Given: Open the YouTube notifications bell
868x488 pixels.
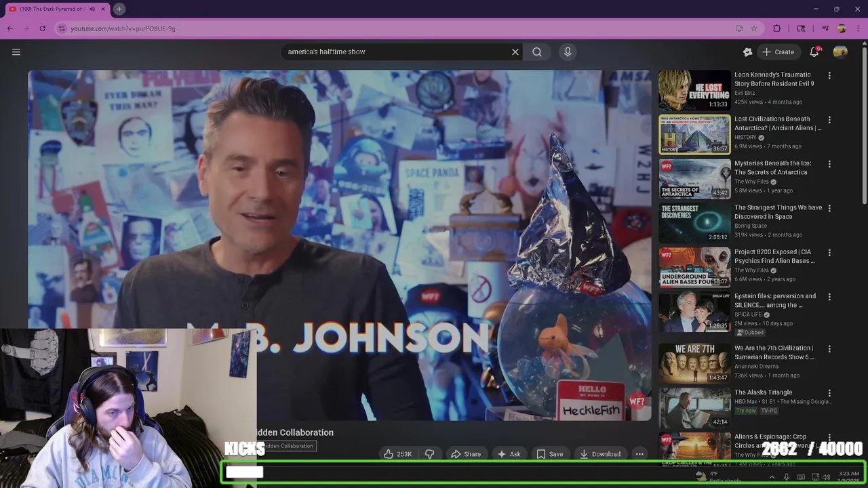Looking at the screenshot, I should point(814,52).
